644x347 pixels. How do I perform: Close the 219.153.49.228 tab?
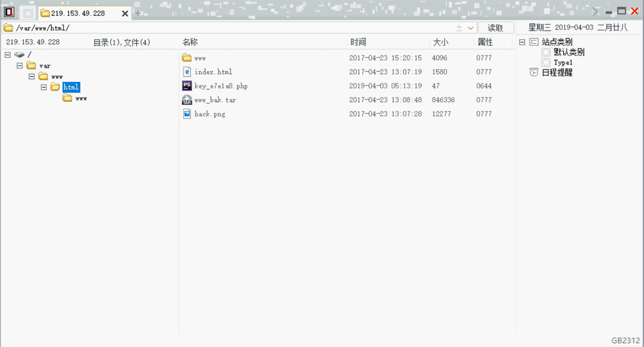tap(125, 14)
